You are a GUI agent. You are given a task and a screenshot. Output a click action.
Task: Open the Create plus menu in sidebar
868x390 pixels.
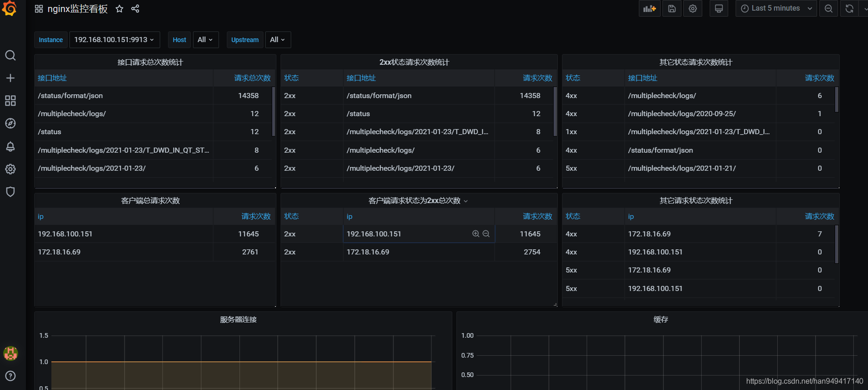10,78
